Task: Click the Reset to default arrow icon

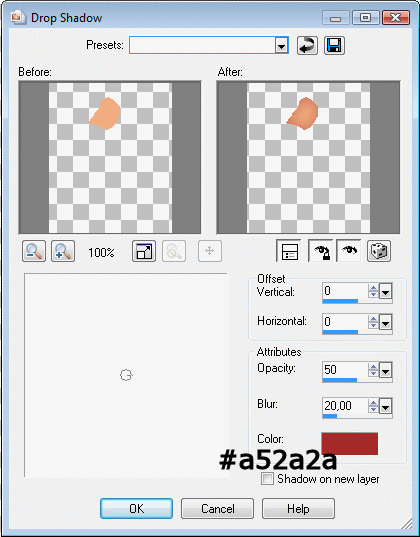Action: point(307,46)
